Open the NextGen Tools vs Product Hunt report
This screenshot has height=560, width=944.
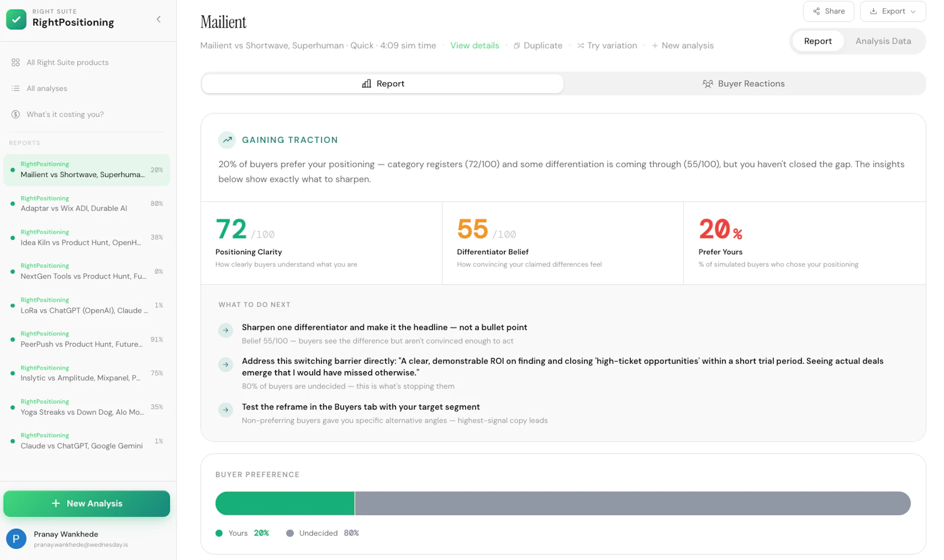87,271
